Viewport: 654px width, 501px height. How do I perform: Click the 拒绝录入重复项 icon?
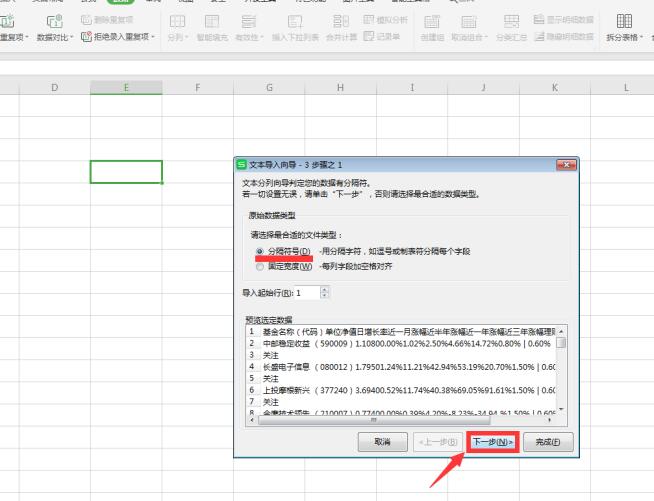(x=86, y=37)
